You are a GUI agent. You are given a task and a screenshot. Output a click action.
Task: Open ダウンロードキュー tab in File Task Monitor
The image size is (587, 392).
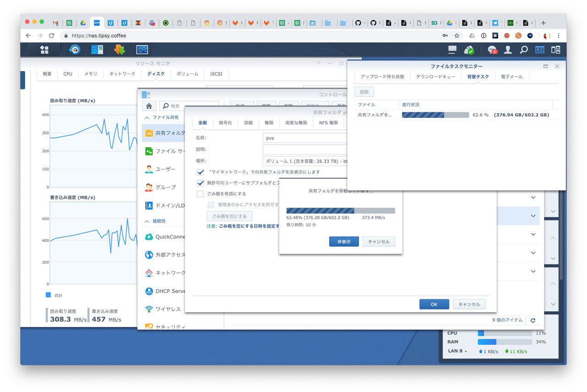(x=436, y=77)
